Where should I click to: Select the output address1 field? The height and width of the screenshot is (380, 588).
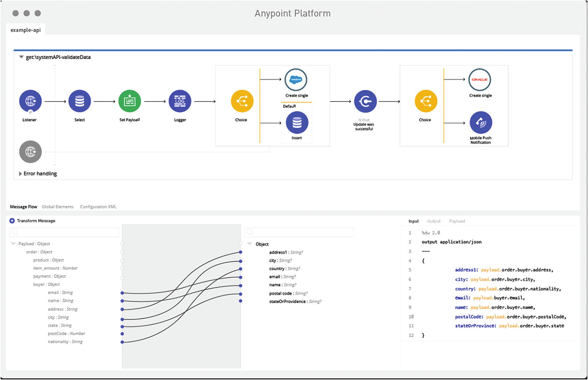pos(286,252)
